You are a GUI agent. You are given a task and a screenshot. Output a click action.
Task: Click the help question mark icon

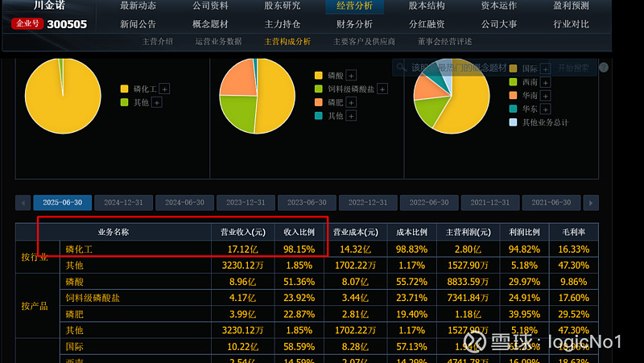pyautogui.click(x=603, y=68)
